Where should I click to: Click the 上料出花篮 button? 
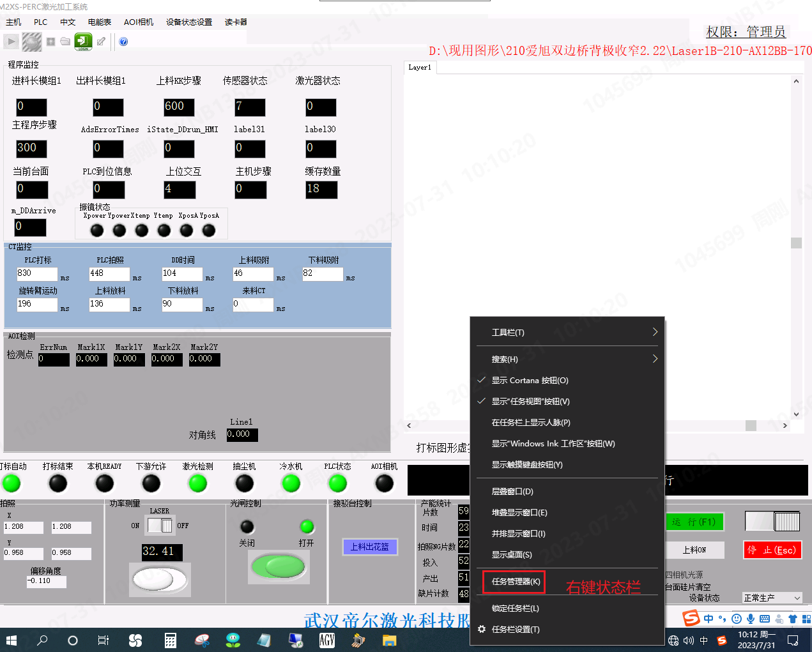[x=370, y=547]
